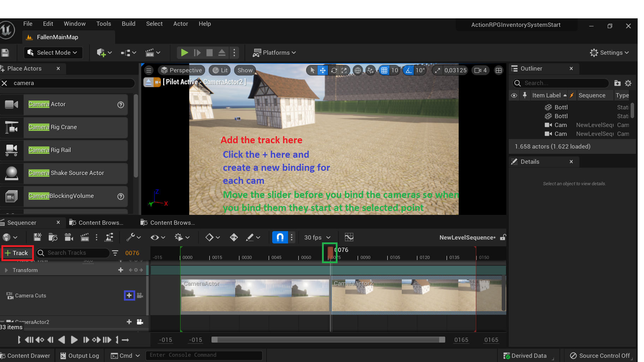The height and width of the screenshot is (362, 644).
Task: Toggle the blue magnet snap button in Sequencer
Action: [280, 237]
